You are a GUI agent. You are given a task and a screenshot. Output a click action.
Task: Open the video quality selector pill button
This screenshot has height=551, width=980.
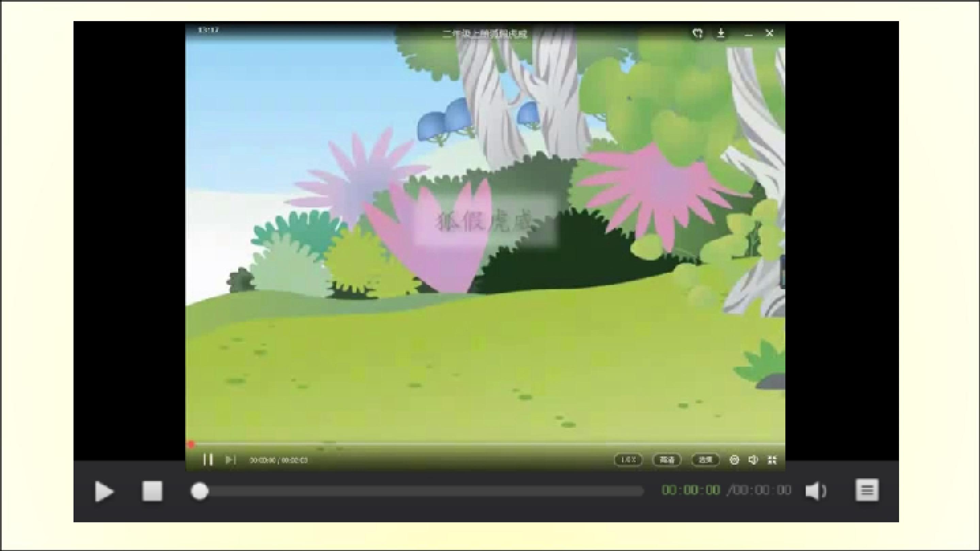click(x=667, y=460)
